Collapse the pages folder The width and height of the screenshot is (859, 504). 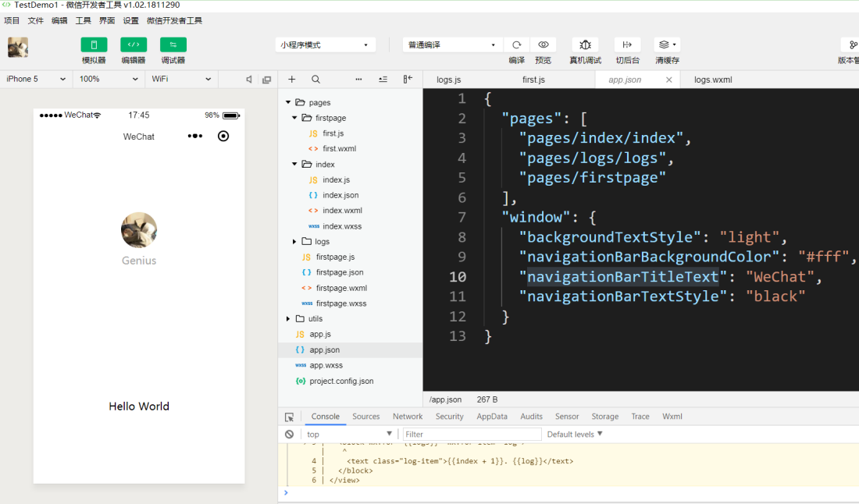point(288,102)
